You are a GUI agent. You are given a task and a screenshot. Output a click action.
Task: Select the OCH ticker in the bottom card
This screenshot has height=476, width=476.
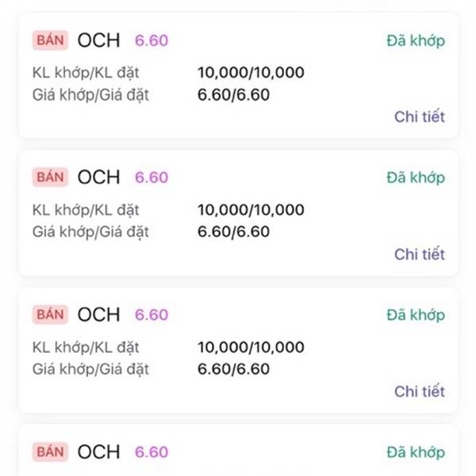(98, 452)
